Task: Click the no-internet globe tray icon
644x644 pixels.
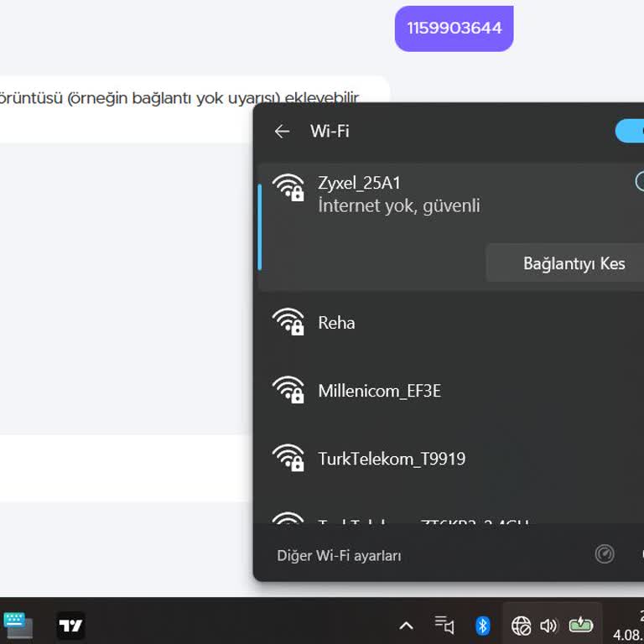Action: (522, 626)
